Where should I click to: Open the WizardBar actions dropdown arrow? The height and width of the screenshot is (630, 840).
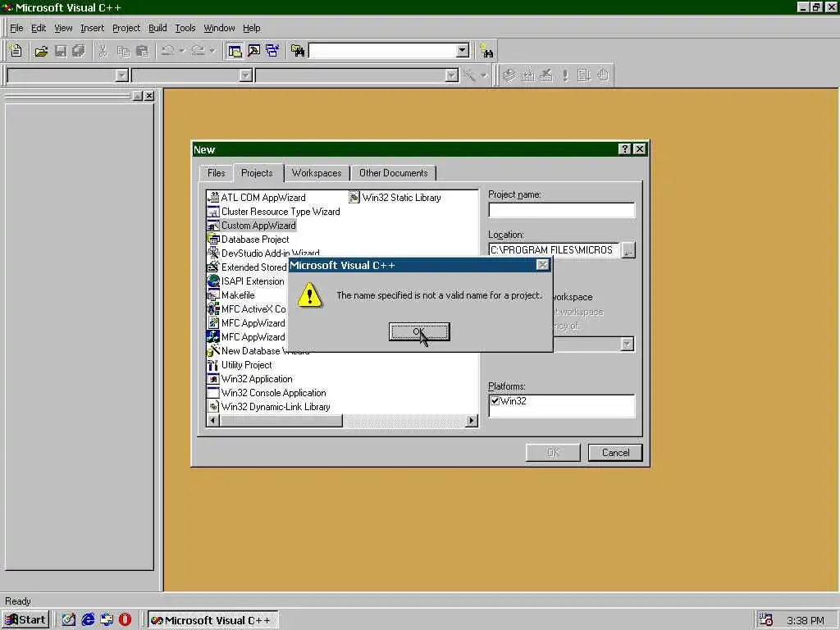484,75
